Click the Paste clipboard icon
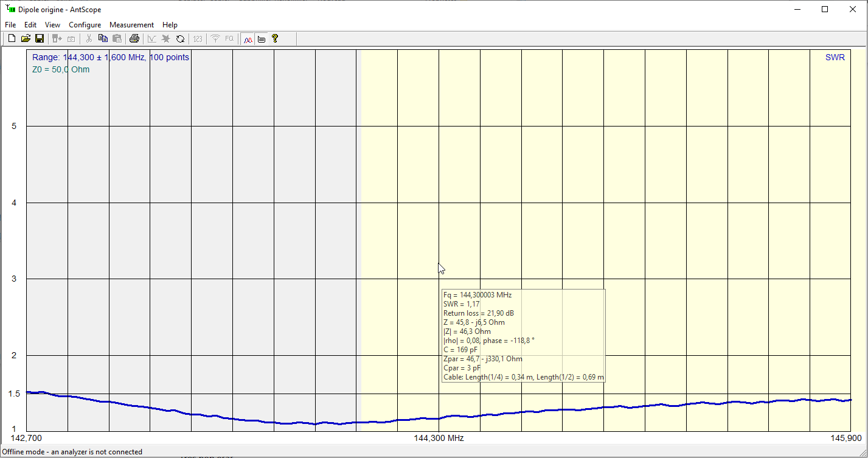This screenshot has height=458, width=868. [117, 39]
